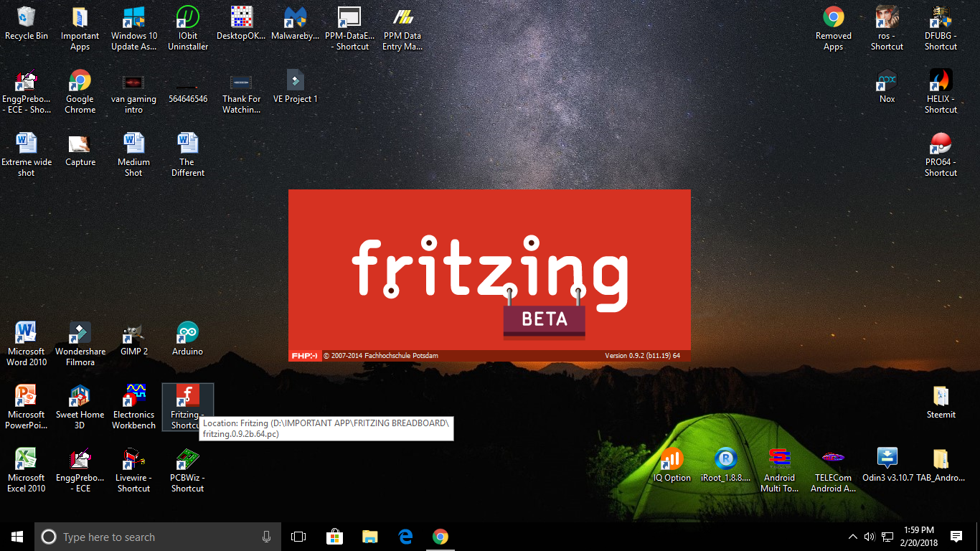Select the Nox desktop icon
The image size is (980, 551).
[x=887, y=87]
